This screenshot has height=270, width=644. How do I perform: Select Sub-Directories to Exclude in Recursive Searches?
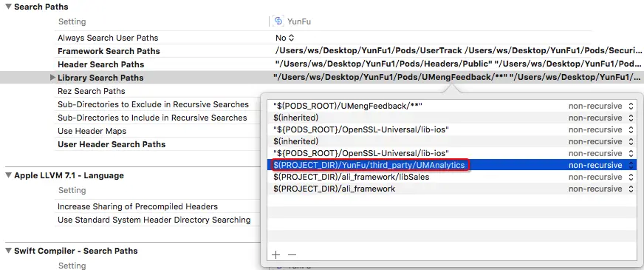tap(153, 104)
